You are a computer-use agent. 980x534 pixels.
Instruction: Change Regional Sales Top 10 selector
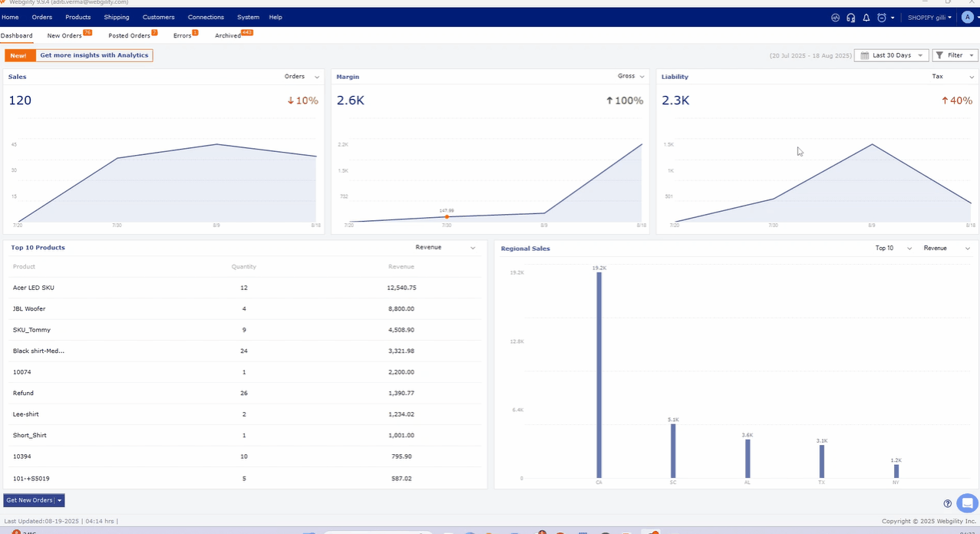(x=893, y=249)
